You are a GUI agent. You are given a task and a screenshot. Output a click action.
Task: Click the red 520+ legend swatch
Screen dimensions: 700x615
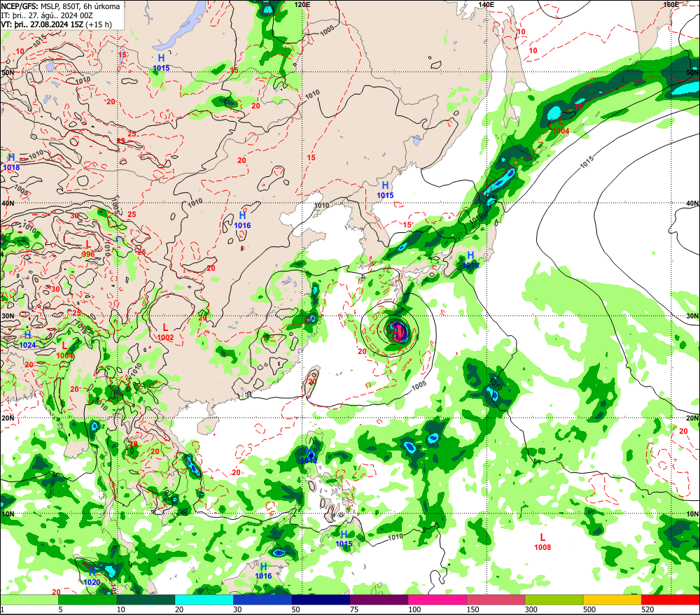point(670,600)
